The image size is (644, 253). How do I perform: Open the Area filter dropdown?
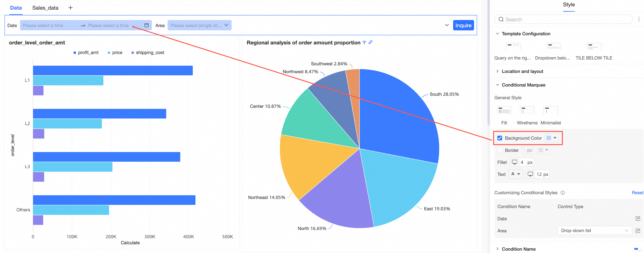(x=199, y=25)
